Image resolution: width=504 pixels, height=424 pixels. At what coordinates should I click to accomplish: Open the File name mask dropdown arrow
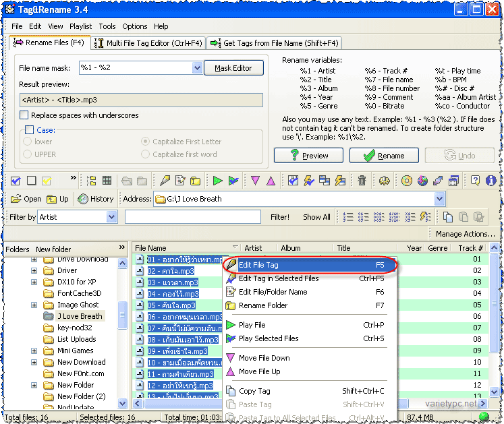[197, 68]
